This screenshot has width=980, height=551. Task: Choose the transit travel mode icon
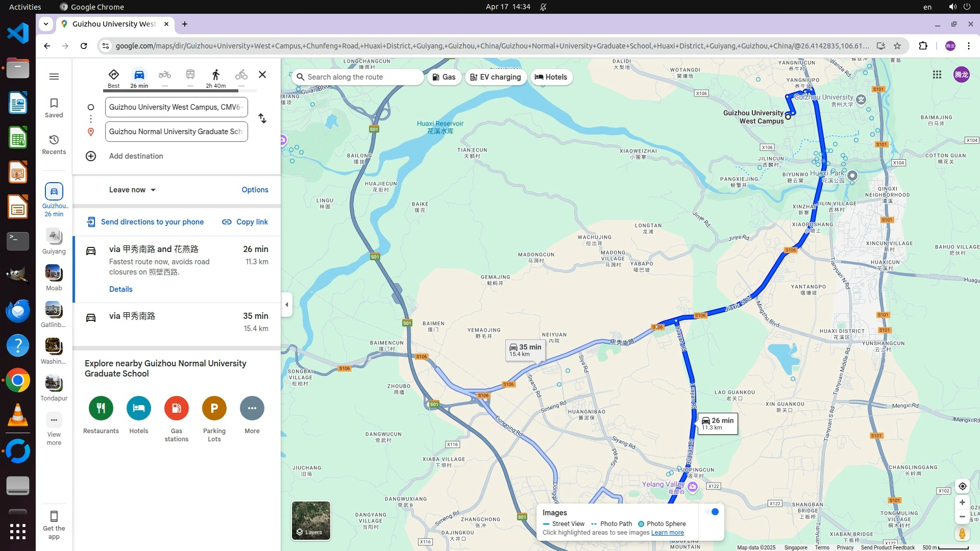190,75
